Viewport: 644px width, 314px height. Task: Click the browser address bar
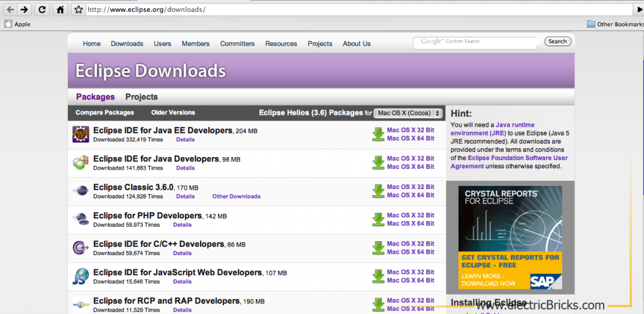(358, 9)
